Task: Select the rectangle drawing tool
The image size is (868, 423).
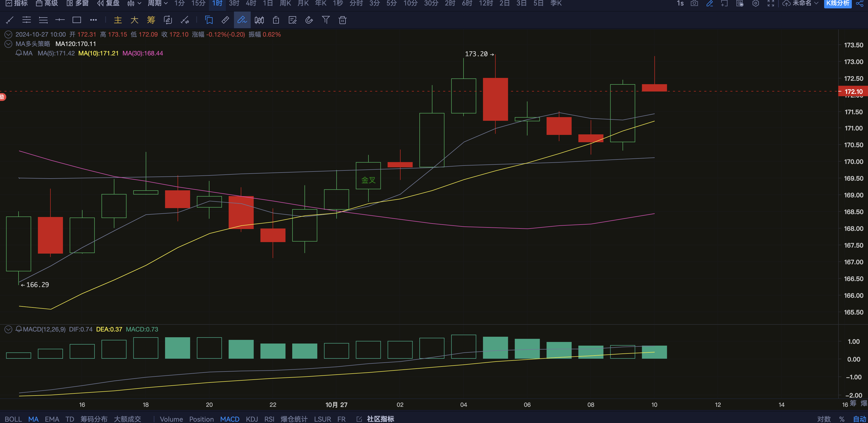Action: coord(77,20)
